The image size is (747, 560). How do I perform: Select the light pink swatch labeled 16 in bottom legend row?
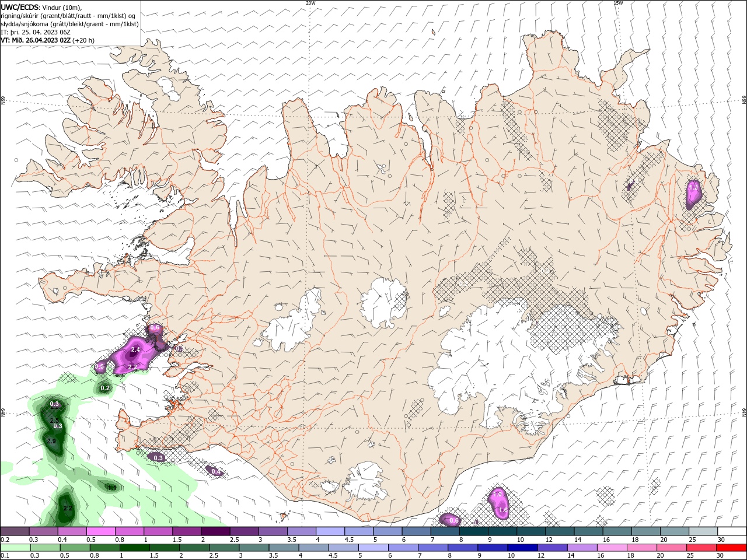click(612, 548)
